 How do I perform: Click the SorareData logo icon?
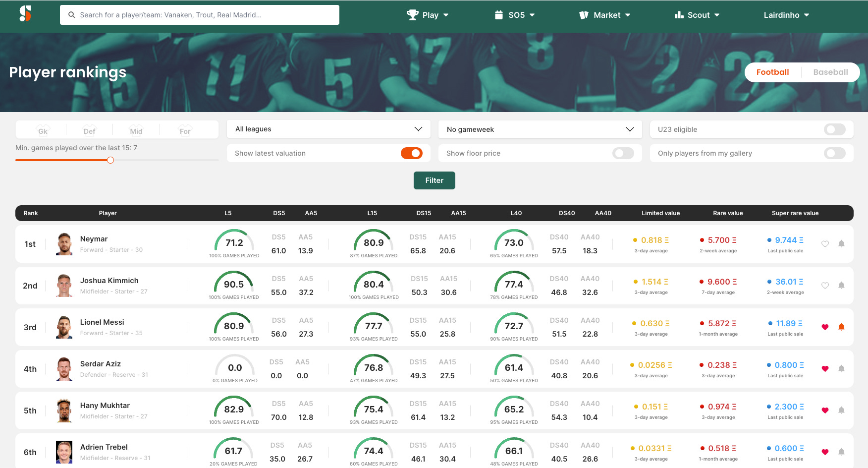pyautogui.click(x=25, y=14)
